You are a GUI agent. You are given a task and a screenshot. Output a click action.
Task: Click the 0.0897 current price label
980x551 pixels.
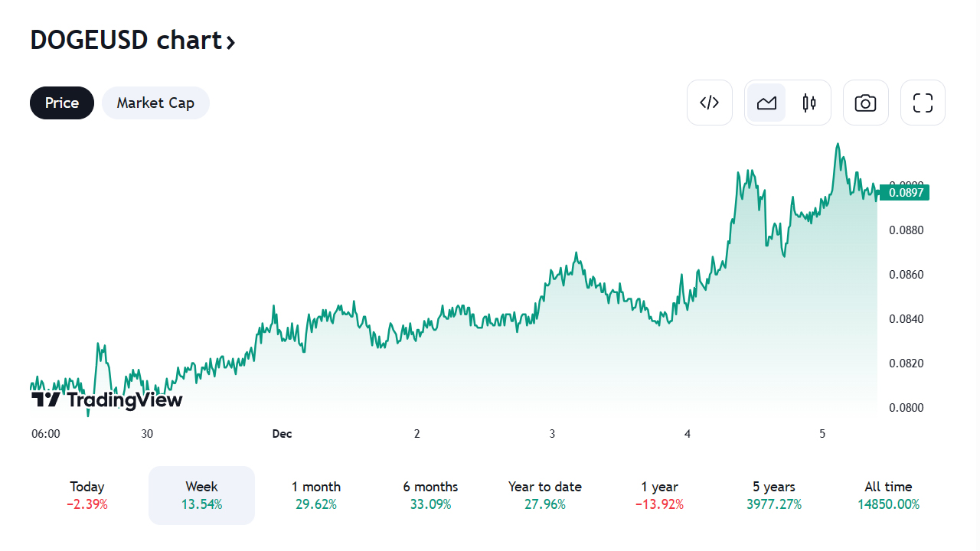coord(904,193)
